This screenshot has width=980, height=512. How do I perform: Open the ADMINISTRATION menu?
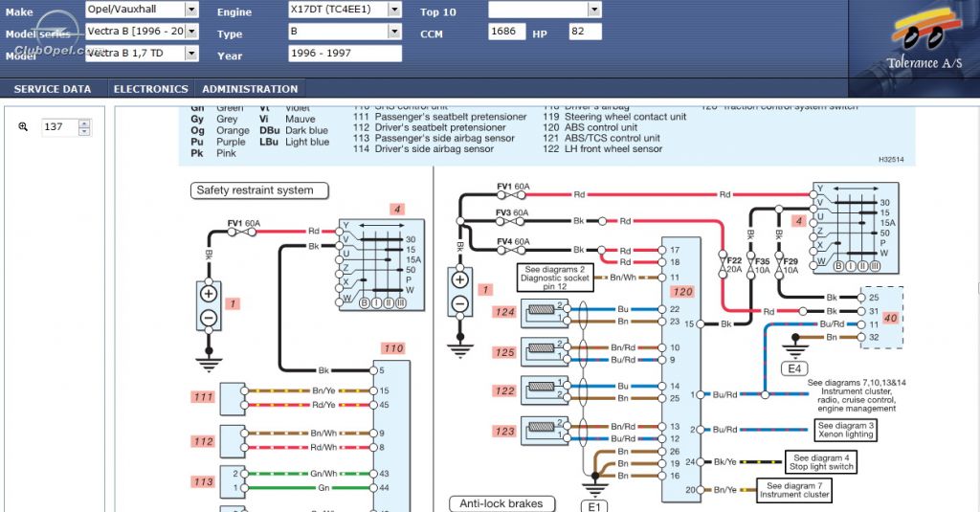250,89
